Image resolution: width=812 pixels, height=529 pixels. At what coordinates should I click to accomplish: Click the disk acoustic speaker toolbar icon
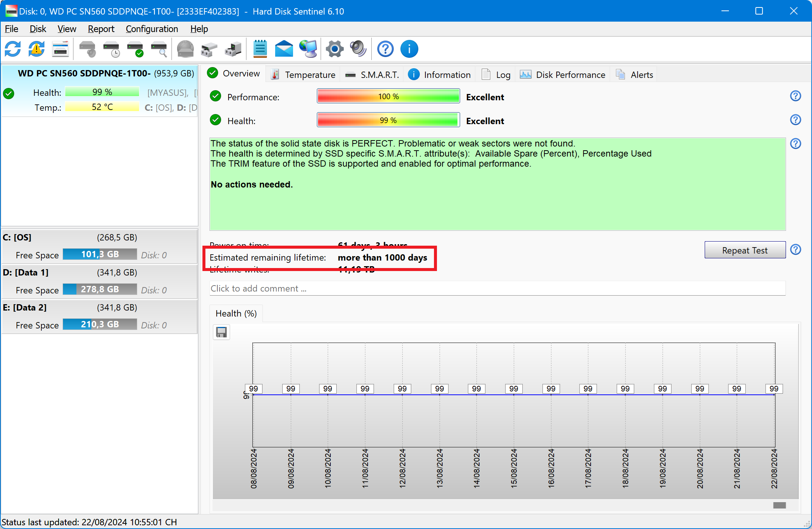[x=88, y=49]
